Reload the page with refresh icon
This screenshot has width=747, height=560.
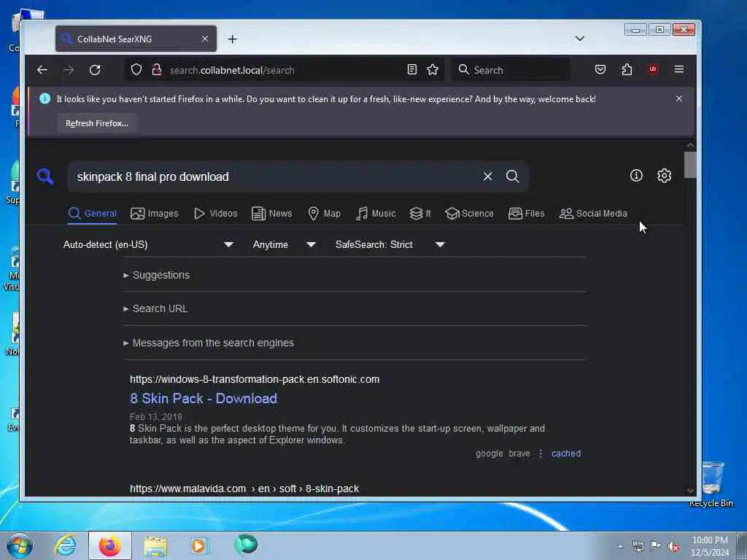tap(95, 70)
